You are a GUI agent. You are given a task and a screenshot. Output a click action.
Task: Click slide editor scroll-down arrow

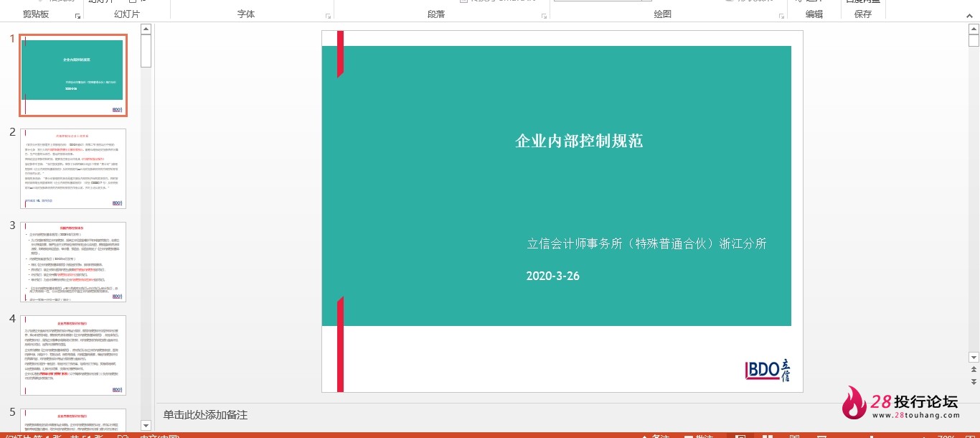click(974, 357)
